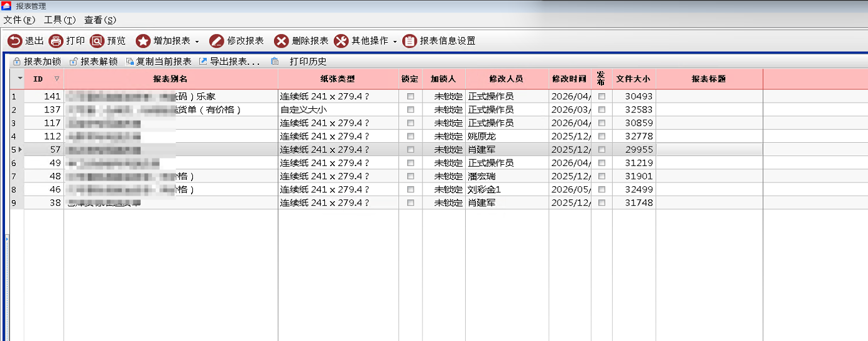Click the 退出 exit icon
This screenshot has height=341, width=868.
(14, 41)
